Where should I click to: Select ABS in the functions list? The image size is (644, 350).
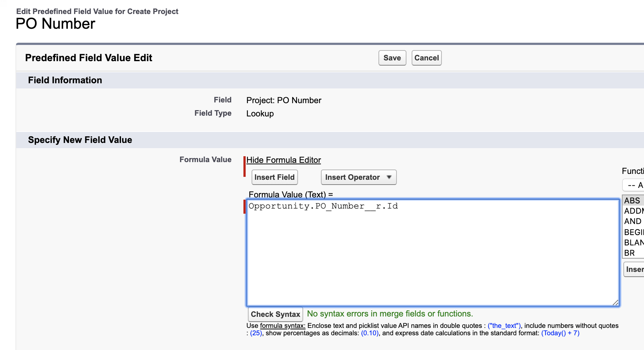pos(632,200)
